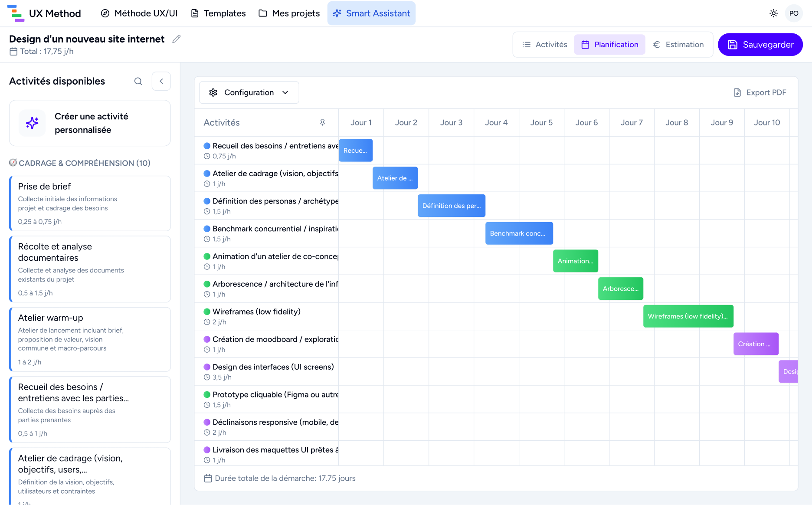812x505 pixels.
Task: Click the search icon in Activités disponibles
Action: tap(138, 81)
